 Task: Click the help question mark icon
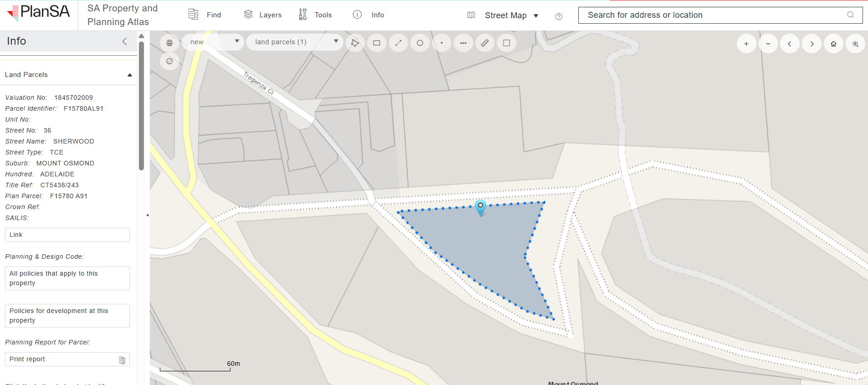coord(559,16)
